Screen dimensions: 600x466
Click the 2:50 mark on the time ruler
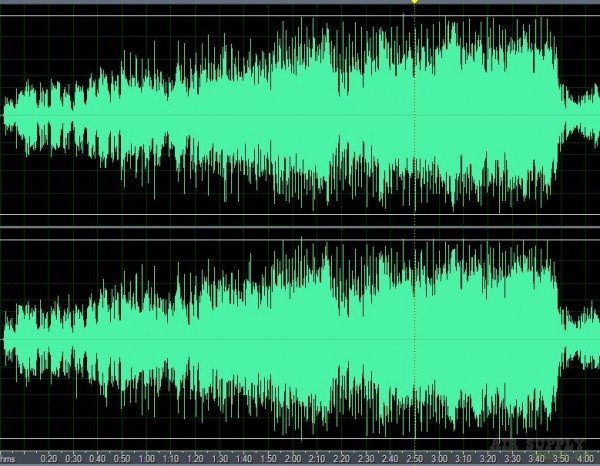[414, 458]
